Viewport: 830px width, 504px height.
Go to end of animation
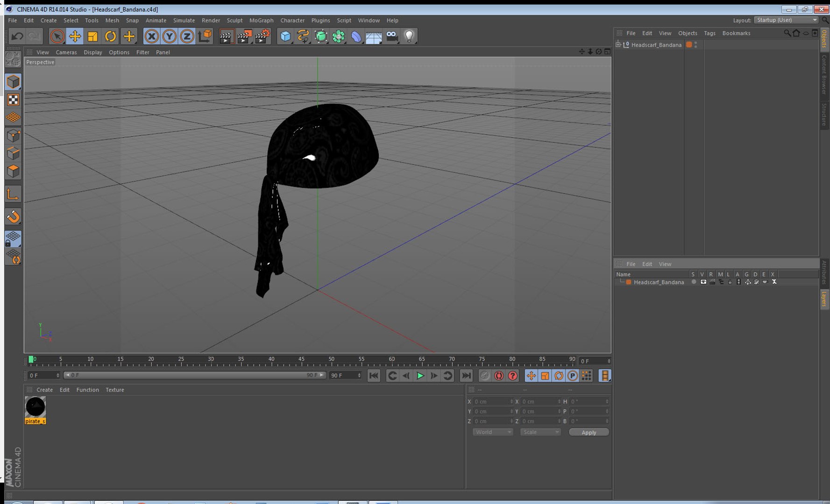(466, 376)
